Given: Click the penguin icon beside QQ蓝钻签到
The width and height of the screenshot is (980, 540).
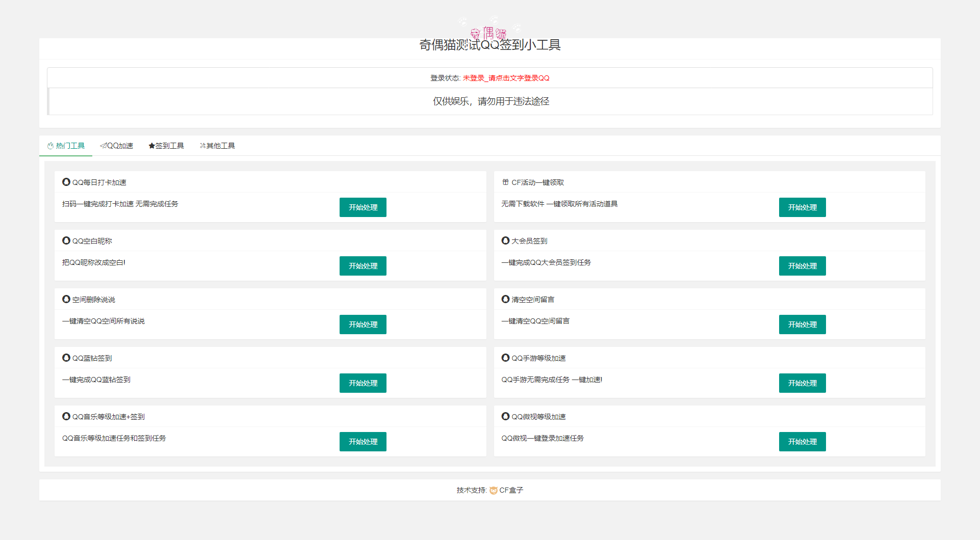Looking at the screenshot, I should (66, 358).
